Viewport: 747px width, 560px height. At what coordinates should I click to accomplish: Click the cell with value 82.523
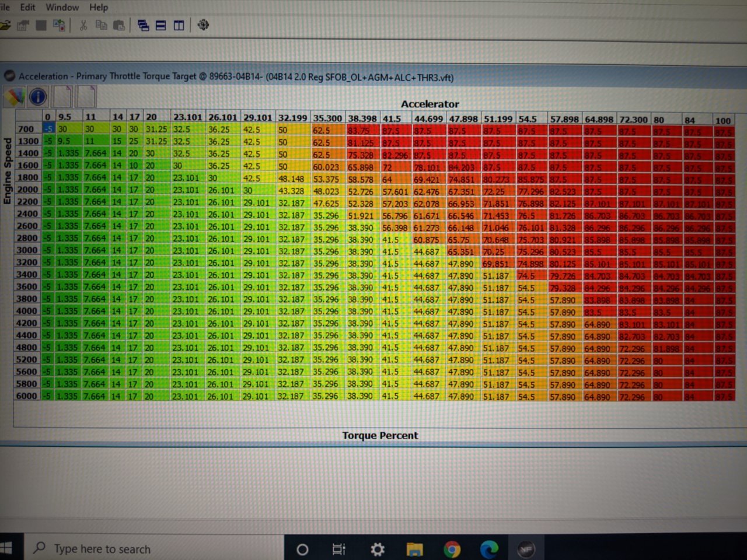point(564,192)
